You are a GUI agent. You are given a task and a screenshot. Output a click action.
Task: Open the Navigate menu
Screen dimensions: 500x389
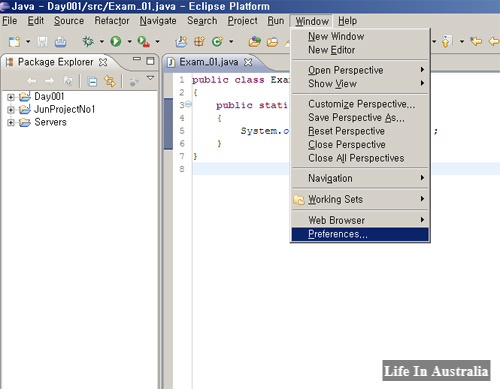point(158,21)
